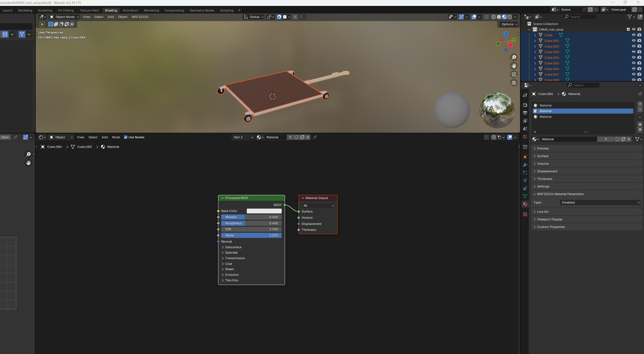Open the Render properties tab icon
This screenshot has width=644, height=354.
(525, 105)
